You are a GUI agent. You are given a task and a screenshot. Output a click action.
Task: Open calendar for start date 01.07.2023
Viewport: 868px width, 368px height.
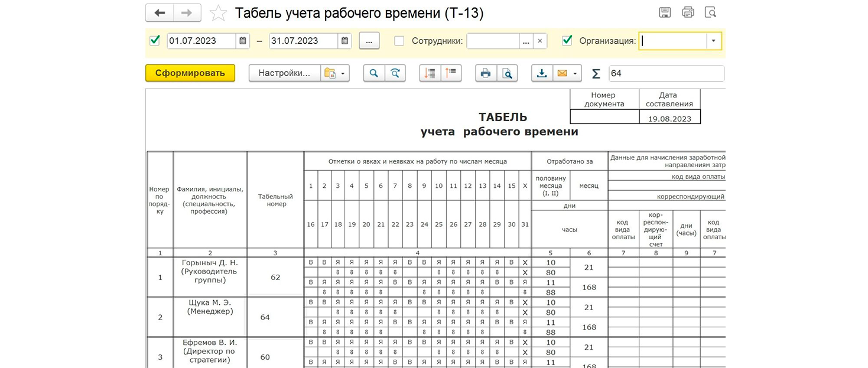click(243, 41)
